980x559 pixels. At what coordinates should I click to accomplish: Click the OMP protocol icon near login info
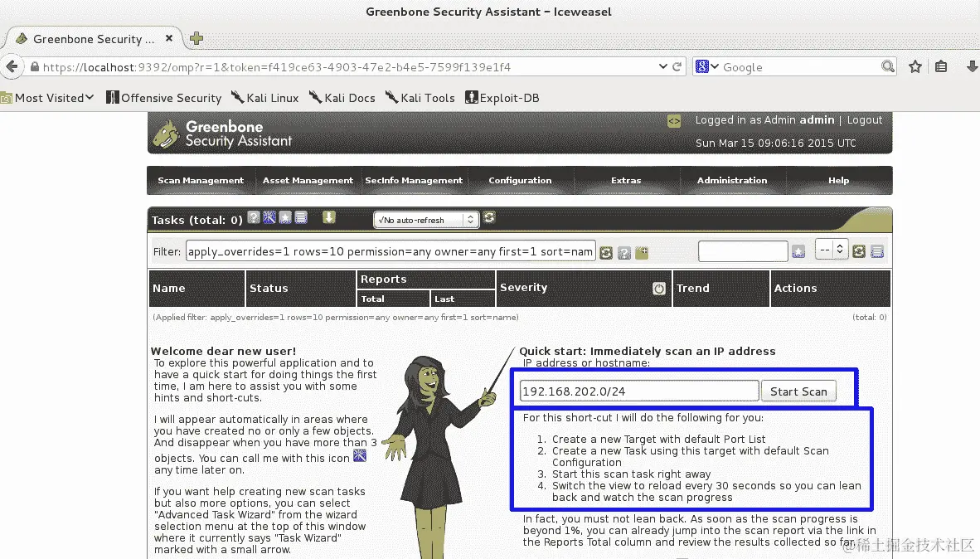(x=674, y=121)
